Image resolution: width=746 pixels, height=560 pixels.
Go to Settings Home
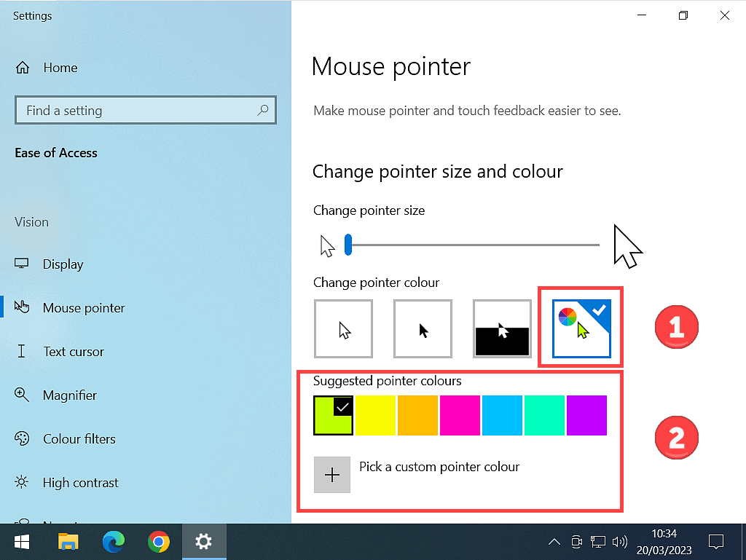(60, 68)
